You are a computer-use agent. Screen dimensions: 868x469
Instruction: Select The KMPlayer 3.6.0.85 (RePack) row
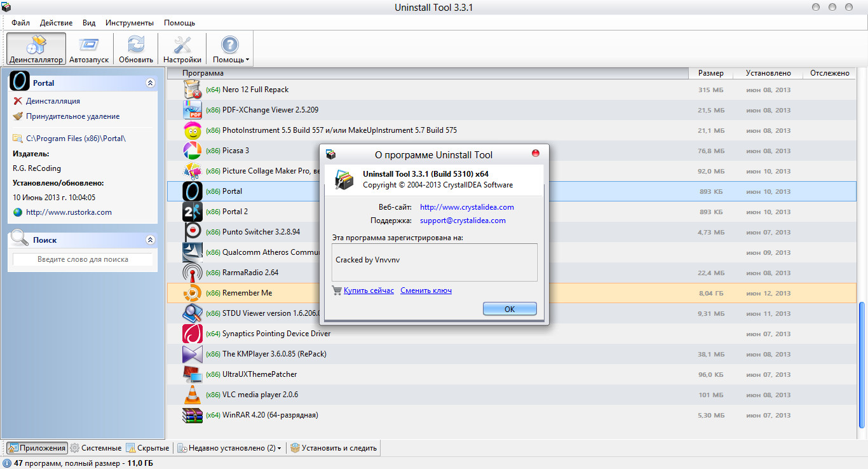(512, 354)
